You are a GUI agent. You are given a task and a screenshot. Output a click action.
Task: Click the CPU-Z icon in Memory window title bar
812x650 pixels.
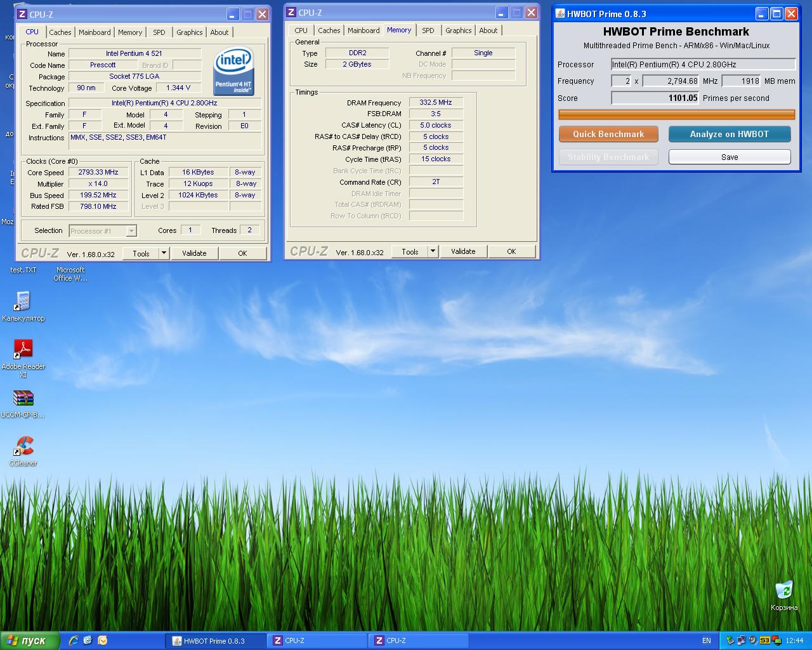pyautogui.click(x=291, y=12)
